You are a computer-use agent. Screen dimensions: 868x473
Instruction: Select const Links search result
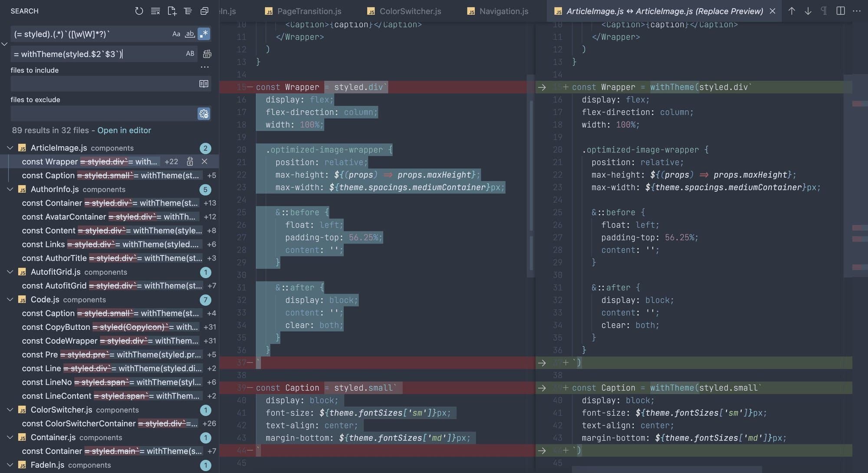pyautogui.click(x=109, y=244)
